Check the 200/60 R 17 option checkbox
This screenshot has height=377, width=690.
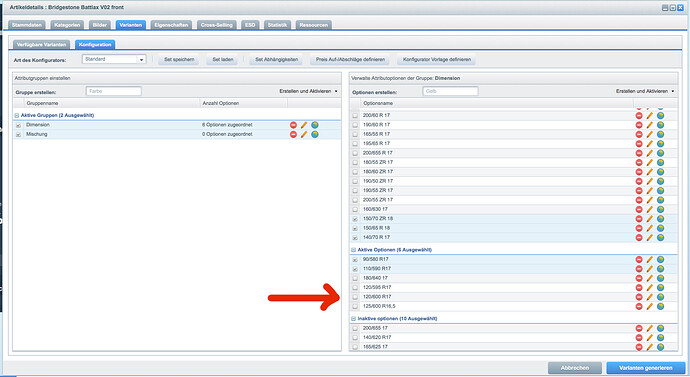[x=355, y=116]
